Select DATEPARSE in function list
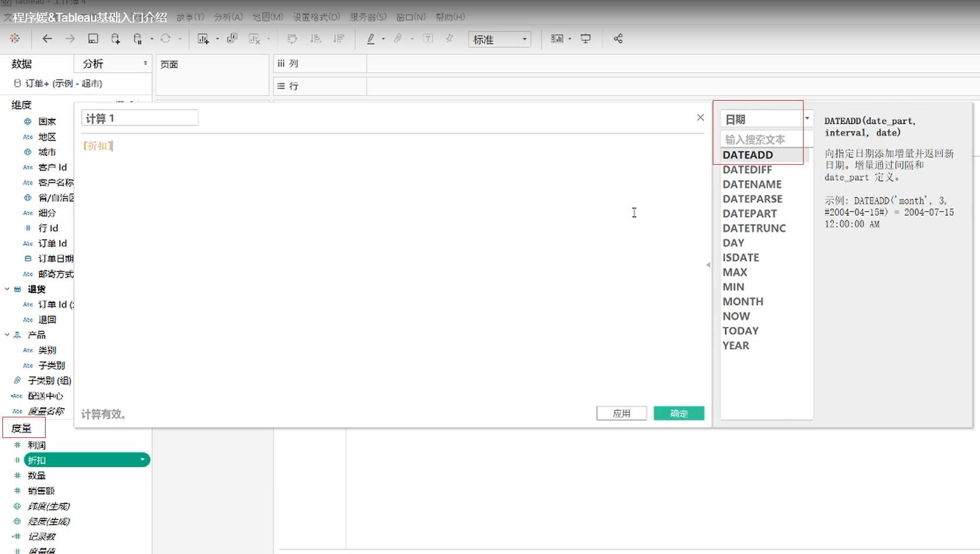 click(753, 199)
